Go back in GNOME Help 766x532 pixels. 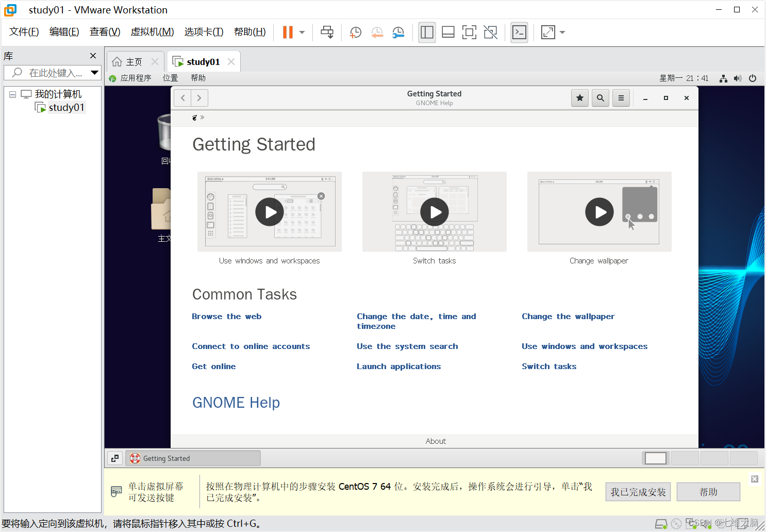[x=182, y=98]
